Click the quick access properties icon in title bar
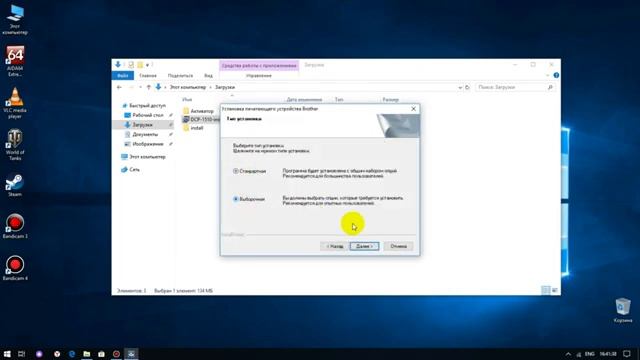 click(131, 65)
